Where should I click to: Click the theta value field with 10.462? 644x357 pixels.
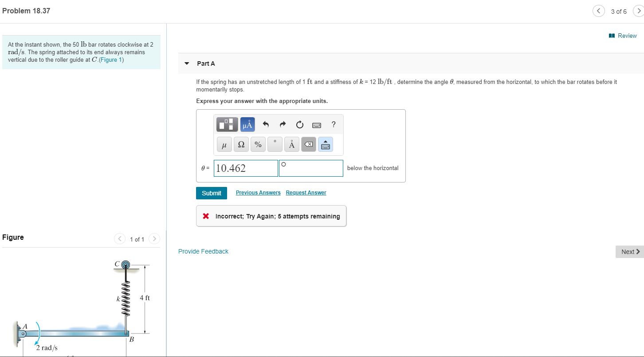[246, 168]
